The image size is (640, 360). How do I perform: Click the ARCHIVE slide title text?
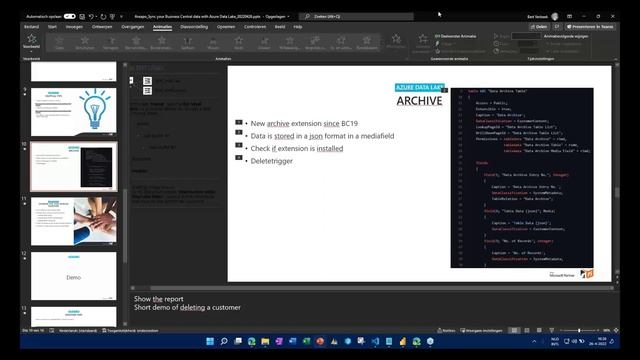click(419, 101)
